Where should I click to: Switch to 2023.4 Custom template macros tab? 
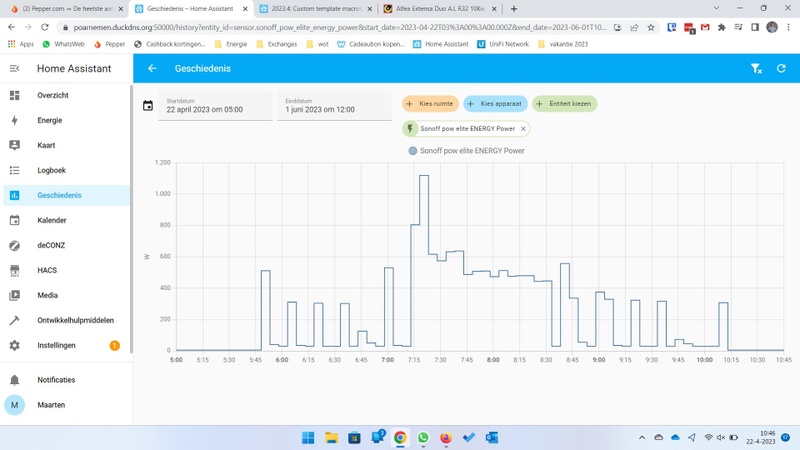coord(316,9)
